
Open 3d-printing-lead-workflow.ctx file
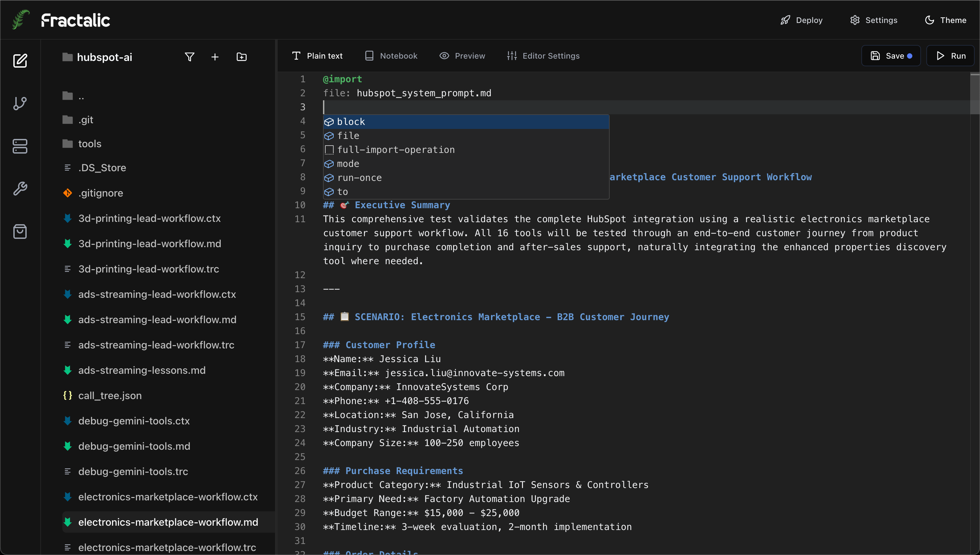point(141,219)
